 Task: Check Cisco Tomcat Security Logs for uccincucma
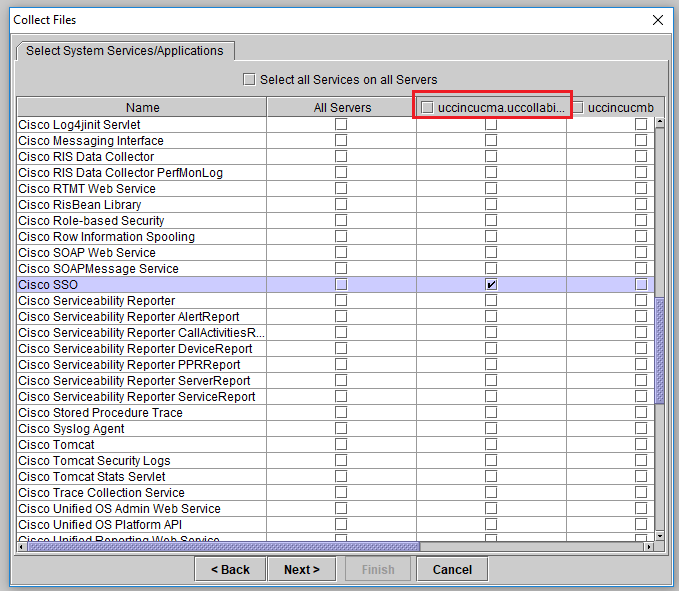tap(491, 460)
